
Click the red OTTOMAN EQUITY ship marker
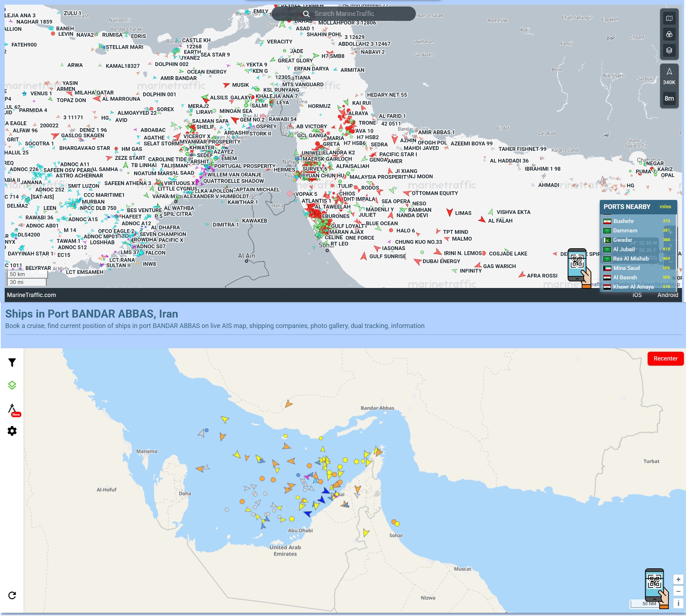click(x=407, y=193)
